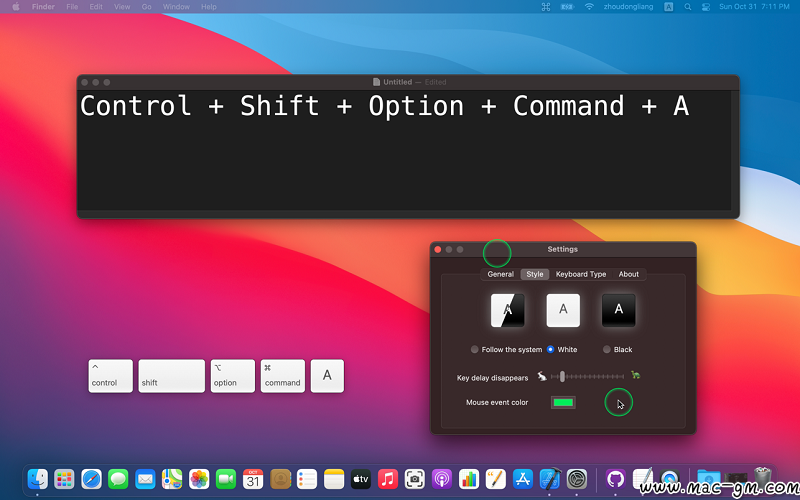Close the Settings window
800x500 pixels.
[438, 249]
